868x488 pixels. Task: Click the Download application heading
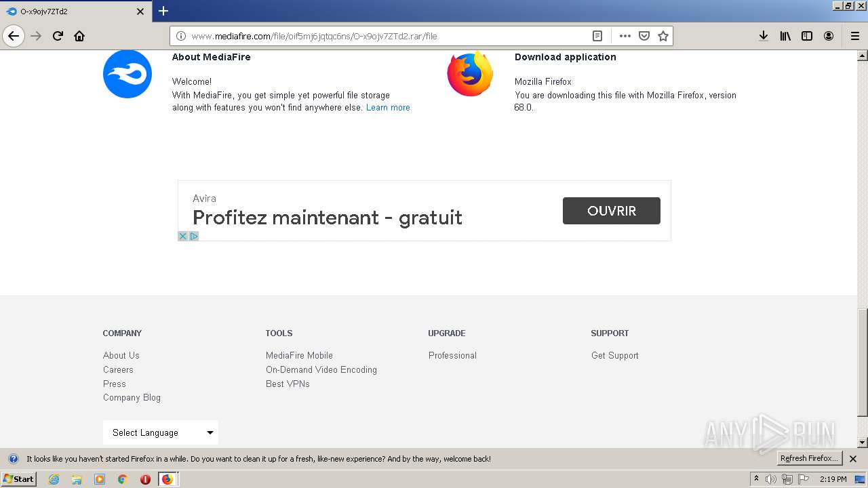click(566, 57)
